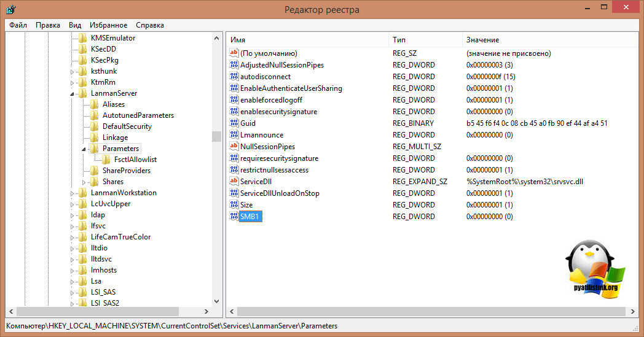The height and width of the screenshot is (337, 644).
Task: Collapse the LanmanServer tree node
Action: (73, 94)
